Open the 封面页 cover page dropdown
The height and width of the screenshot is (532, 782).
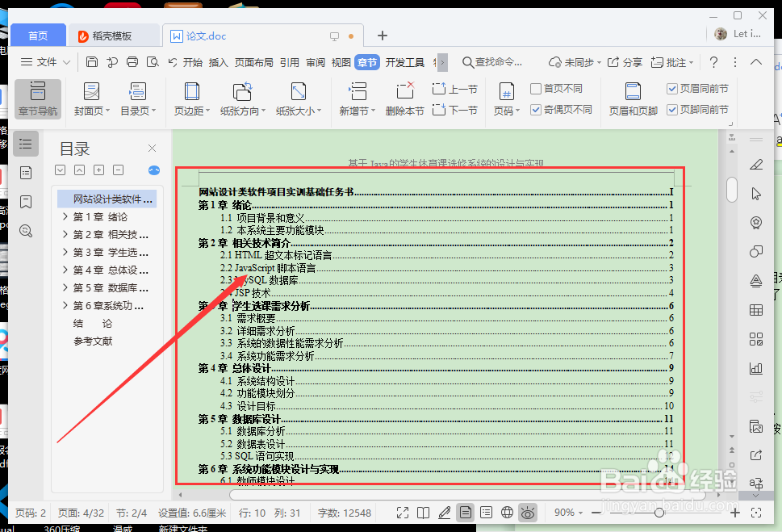pyautogui.click(x=91, y=98)
